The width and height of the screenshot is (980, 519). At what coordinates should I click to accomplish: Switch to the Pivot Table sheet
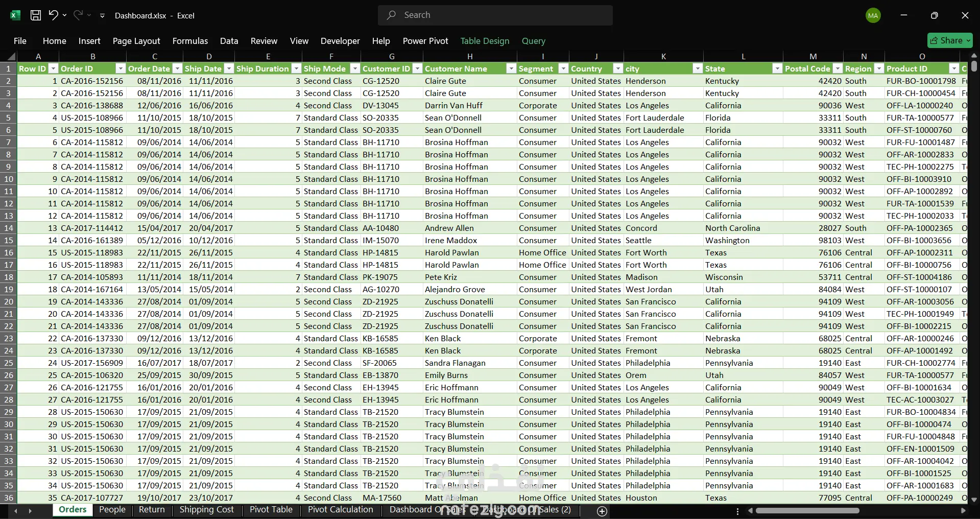tap(271, 509)
